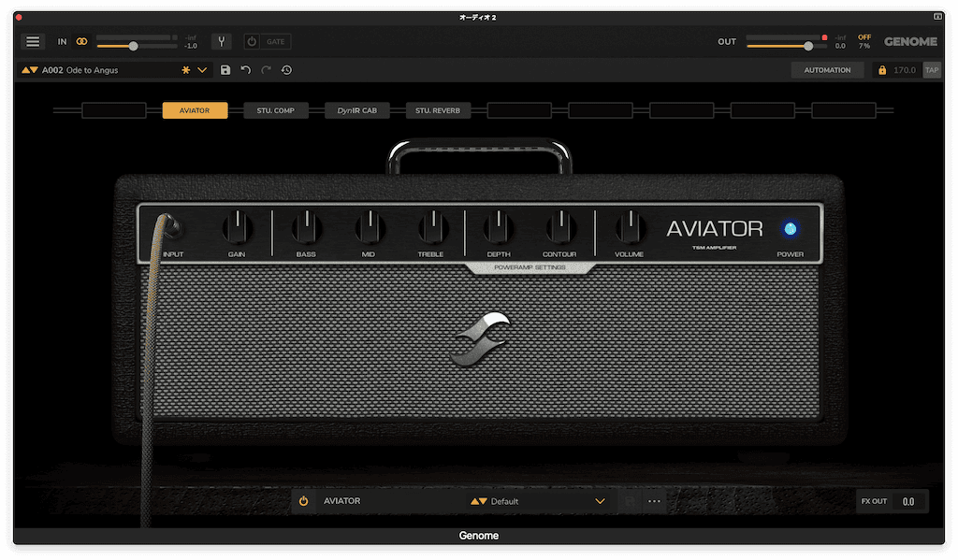This screenshot has width=958, height=560.
Task: Click the window expand icon top right
Action: [937, 17]
